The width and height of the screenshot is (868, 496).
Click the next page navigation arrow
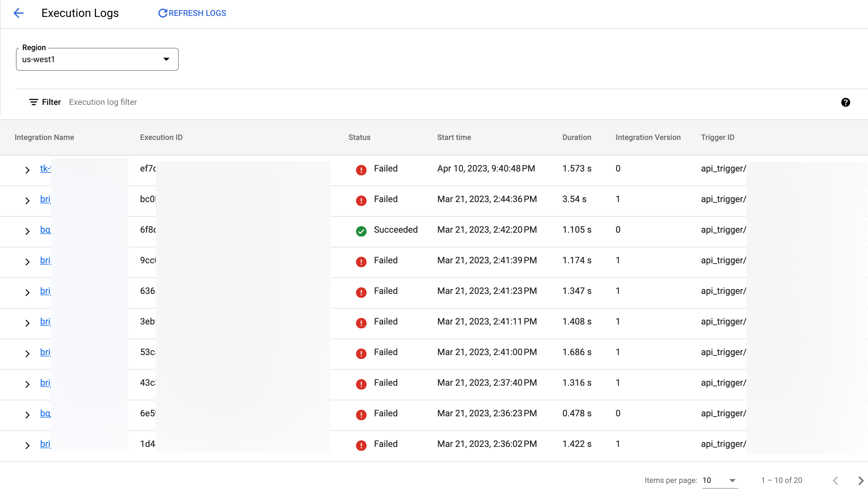coord(861,480)
